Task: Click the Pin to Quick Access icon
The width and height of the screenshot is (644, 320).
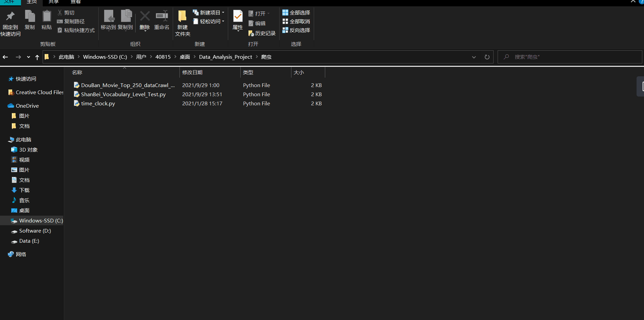Action: pos(10,16)
